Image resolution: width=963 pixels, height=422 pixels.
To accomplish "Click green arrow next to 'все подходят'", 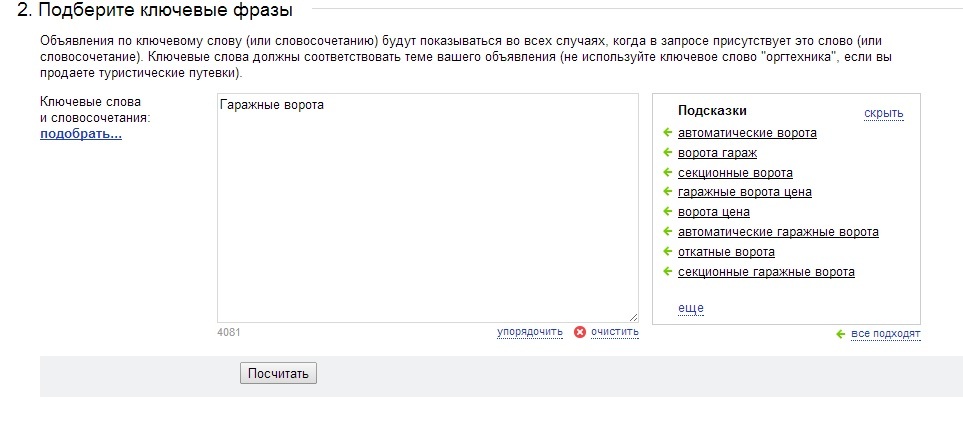I will click(841, 334).
